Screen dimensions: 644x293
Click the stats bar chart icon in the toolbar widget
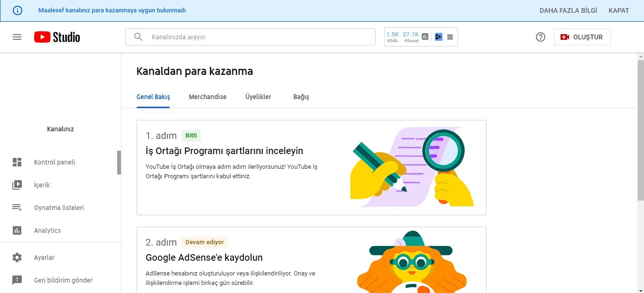click(x=425, y=37)
